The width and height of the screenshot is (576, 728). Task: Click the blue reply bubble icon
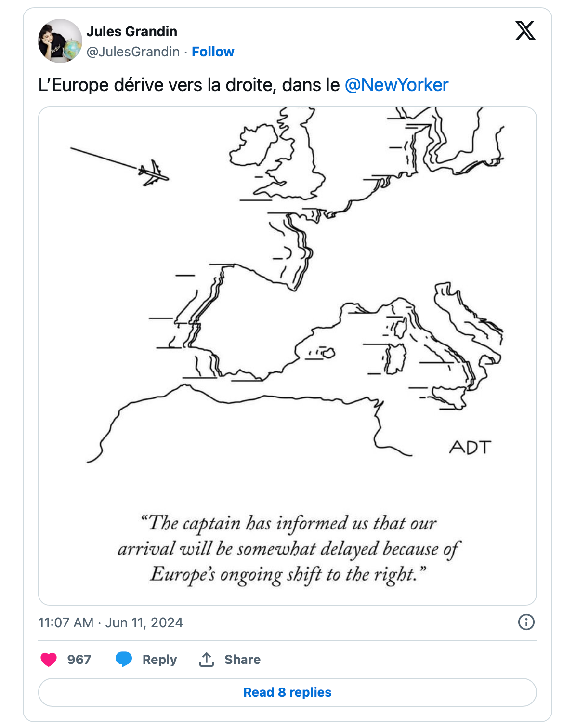(124, 659)
